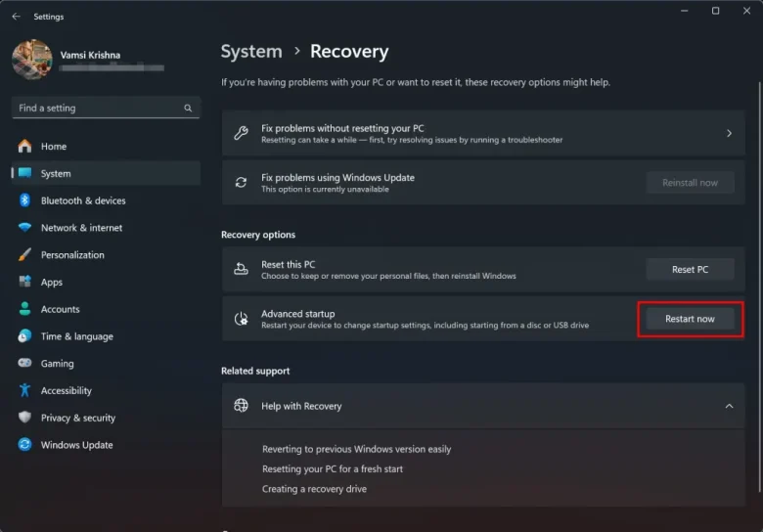Open Privacy & security label in sidebar
Image resolution: width=763 pixels, height=532 pixels.
tap(78, 418)
